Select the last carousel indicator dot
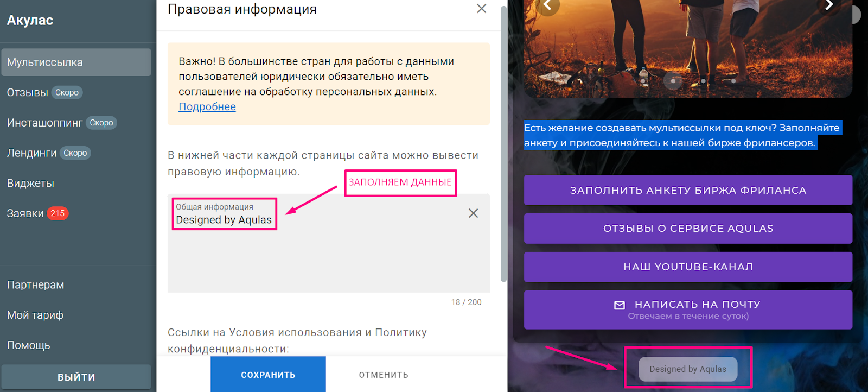Viewport: 868px width, 392px height. click(733, 81)
